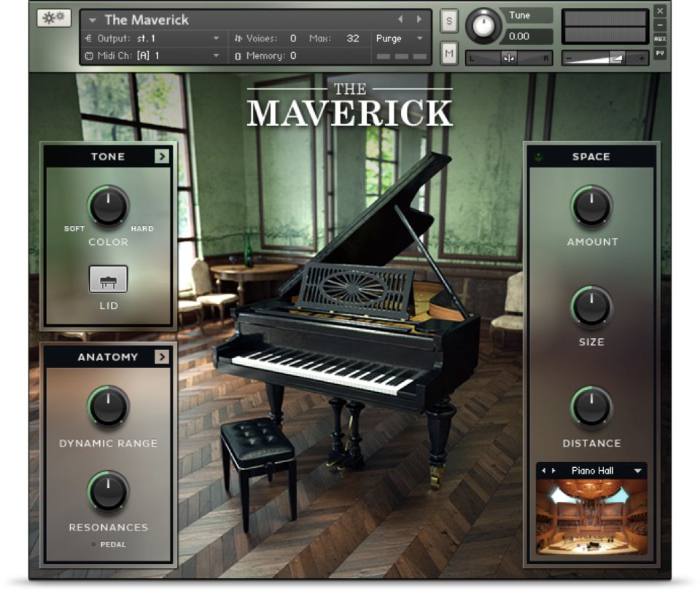Click the previous instrument arrow in header
The width and height of the screenshot is (700, 591).
(400, 20)
